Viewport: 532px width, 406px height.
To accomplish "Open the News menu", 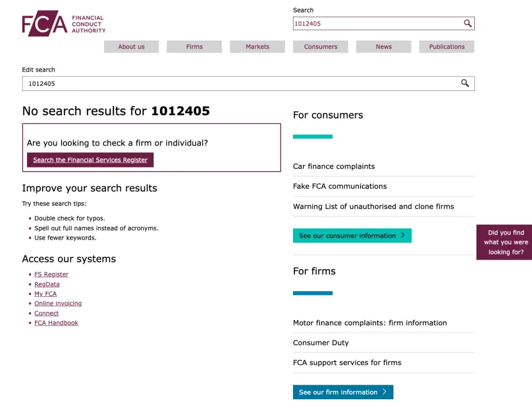I will (384, 47).
